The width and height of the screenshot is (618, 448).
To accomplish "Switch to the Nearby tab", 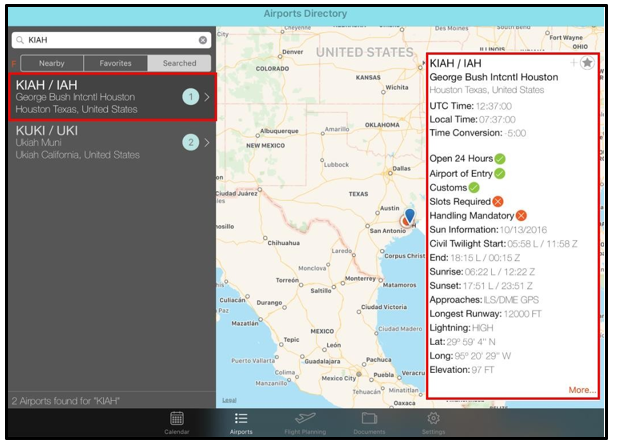I will click(x=51, y=63).
